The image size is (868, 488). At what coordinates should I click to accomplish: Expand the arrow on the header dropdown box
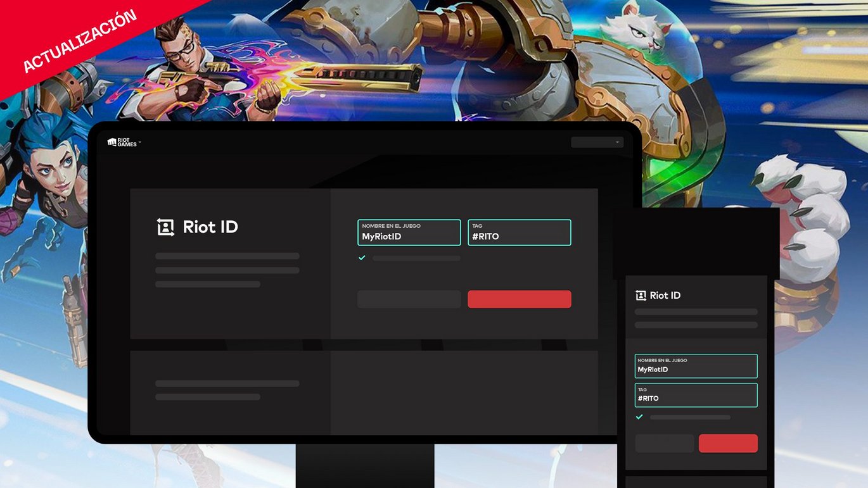618,142
